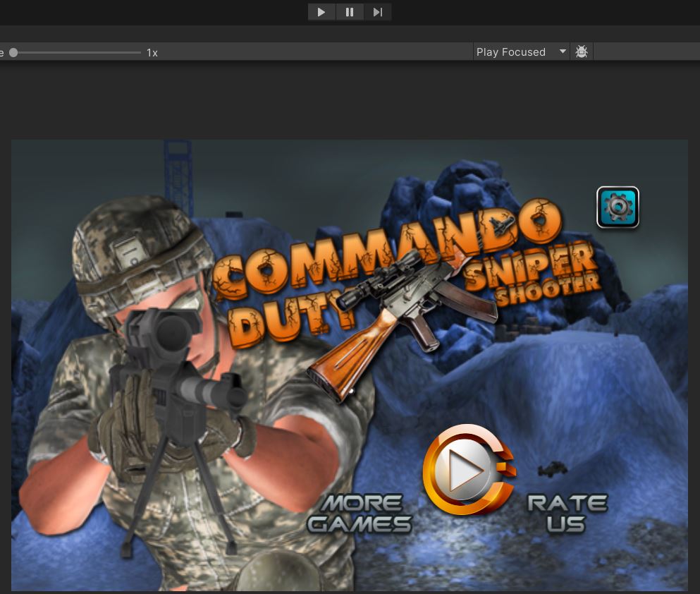Click the bug icon next to Play Focused
Viewport: 700px width, 594px height.
click(582, 51)
